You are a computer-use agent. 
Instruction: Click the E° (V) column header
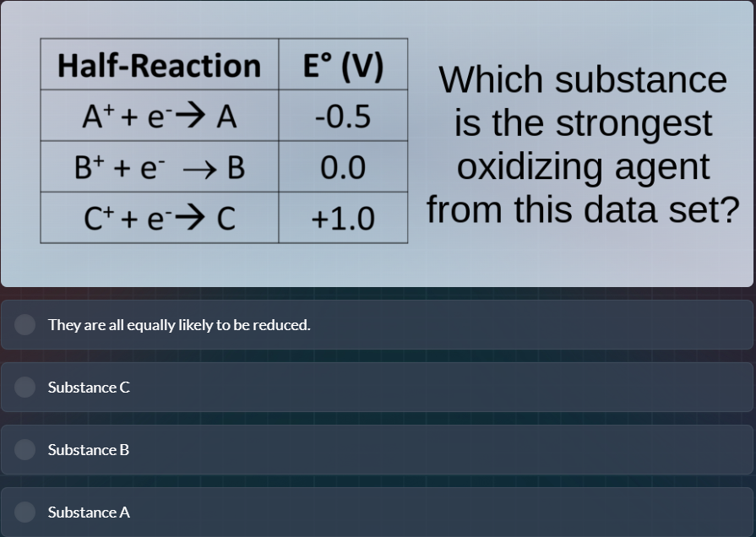(x=341, y=64)
